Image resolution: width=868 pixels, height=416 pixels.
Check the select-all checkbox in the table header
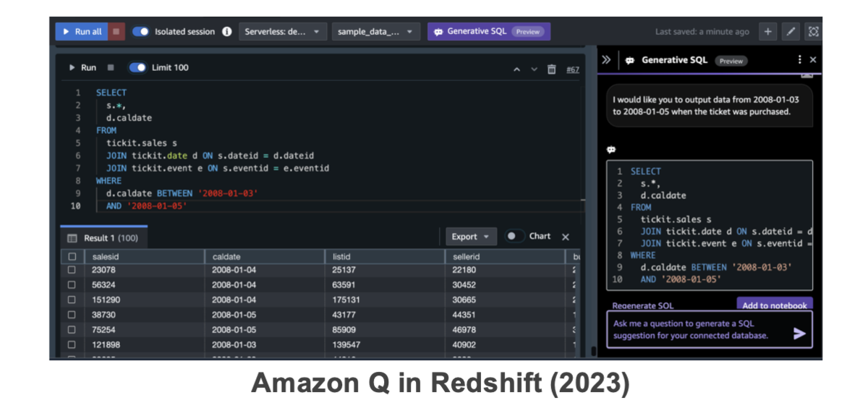coord(72,257)
